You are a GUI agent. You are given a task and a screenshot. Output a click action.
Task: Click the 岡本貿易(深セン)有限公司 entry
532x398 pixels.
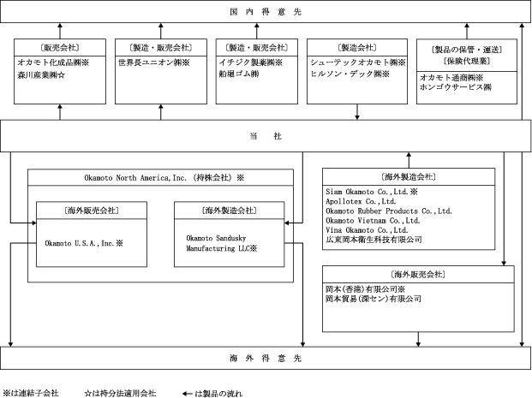pos(374,299)
